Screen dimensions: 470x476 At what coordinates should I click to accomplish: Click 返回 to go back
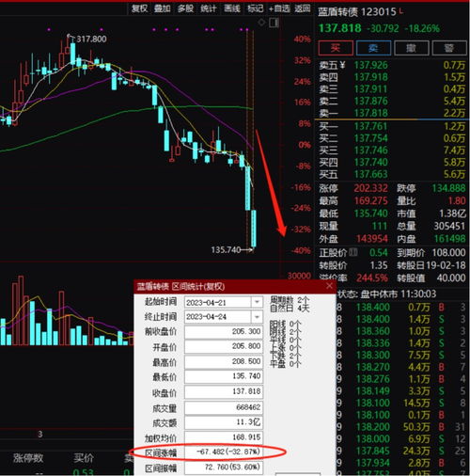[303, 8]
